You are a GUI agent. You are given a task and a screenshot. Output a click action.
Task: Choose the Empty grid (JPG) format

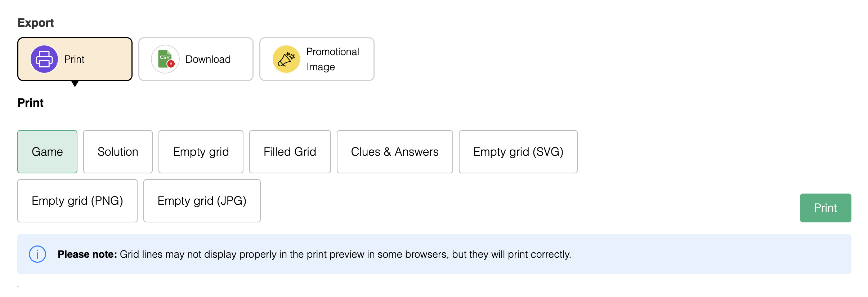pos(202,201)
